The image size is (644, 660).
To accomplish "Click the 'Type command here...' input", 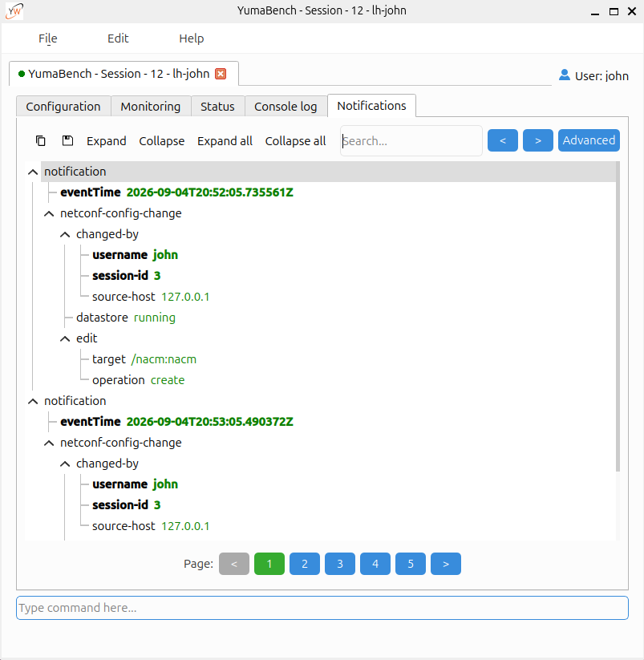I will click(322, 608).
